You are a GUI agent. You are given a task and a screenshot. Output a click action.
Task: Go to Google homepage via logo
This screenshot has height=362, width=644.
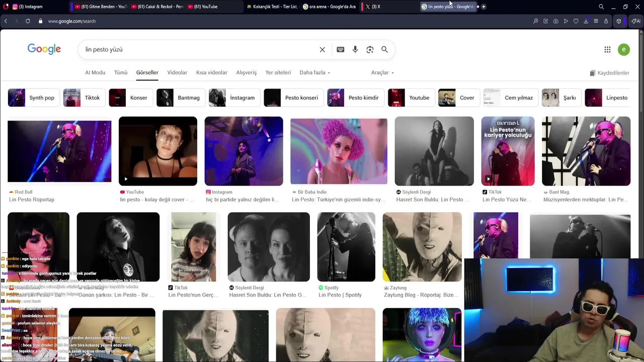(44, 49)
